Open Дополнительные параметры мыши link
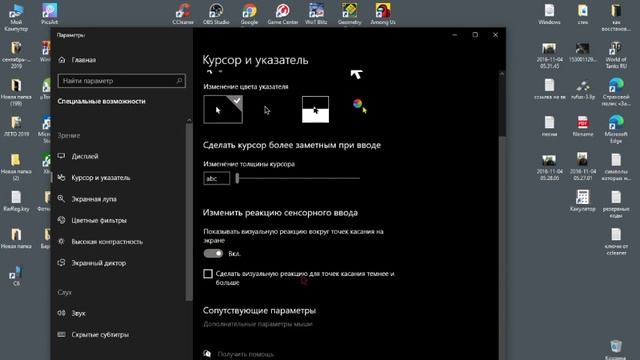640x360 pixels. [258, 324]
